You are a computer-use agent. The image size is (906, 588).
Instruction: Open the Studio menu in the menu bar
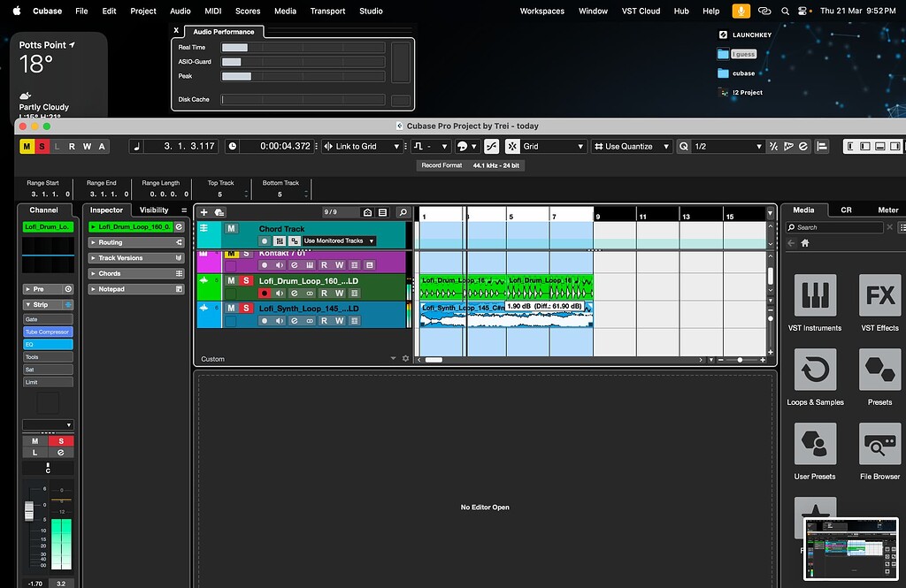point(370,11)
